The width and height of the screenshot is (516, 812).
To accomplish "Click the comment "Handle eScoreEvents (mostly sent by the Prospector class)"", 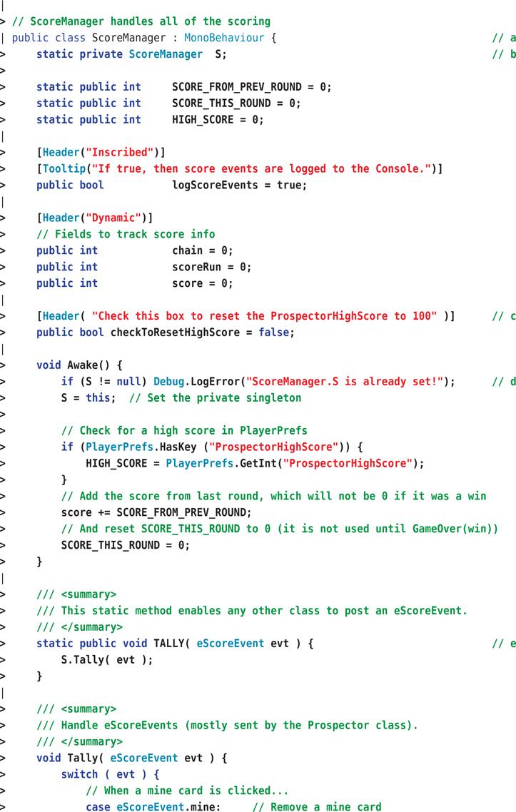I will 228,726.
